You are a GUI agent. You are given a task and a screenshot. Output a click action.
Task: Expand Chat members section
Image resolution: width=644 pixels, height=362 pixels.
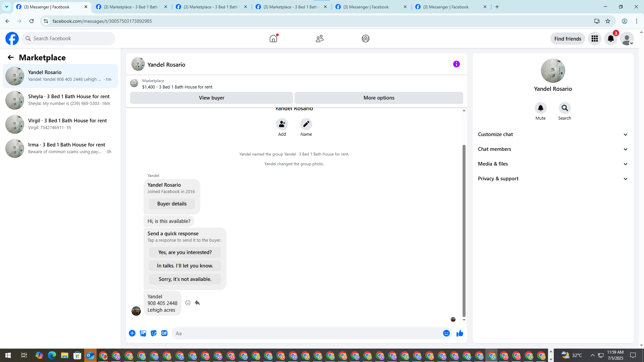[553, 149]
